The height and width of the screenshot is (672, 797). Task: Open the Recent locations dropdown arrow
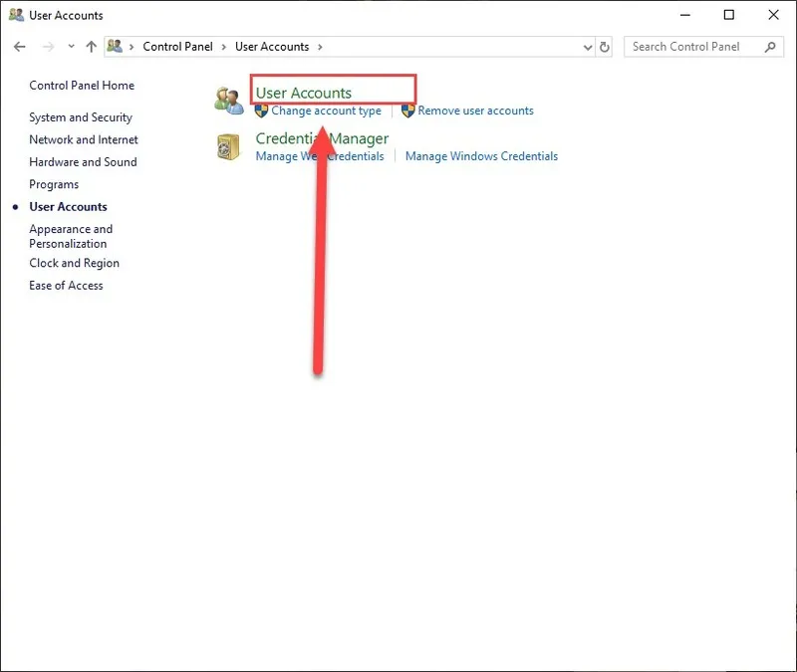pyautogui.click(x=70, y=47)
